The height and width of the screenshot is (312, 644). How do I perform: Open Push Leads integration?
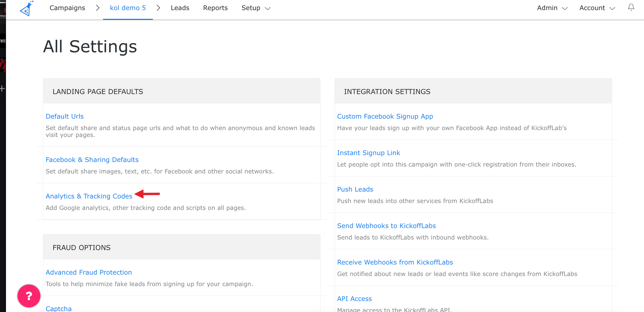click(x=355, y=189)
